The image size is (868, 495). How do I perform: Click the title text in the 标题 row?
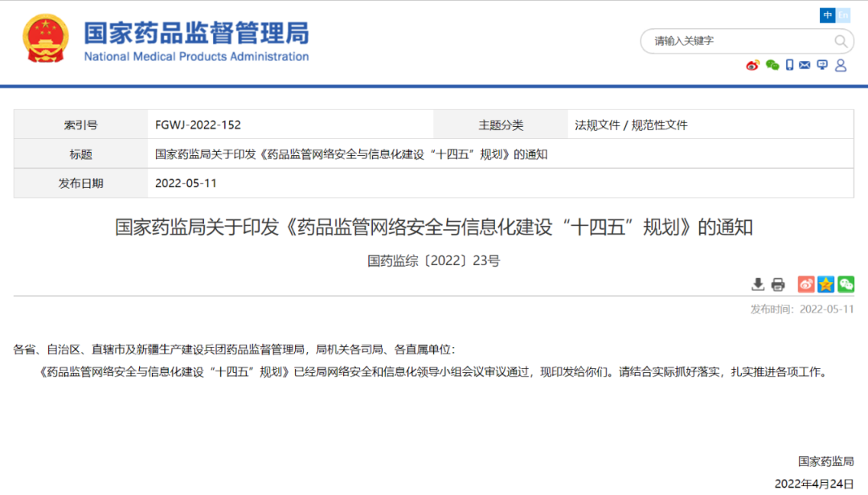[x=351, y=154]
